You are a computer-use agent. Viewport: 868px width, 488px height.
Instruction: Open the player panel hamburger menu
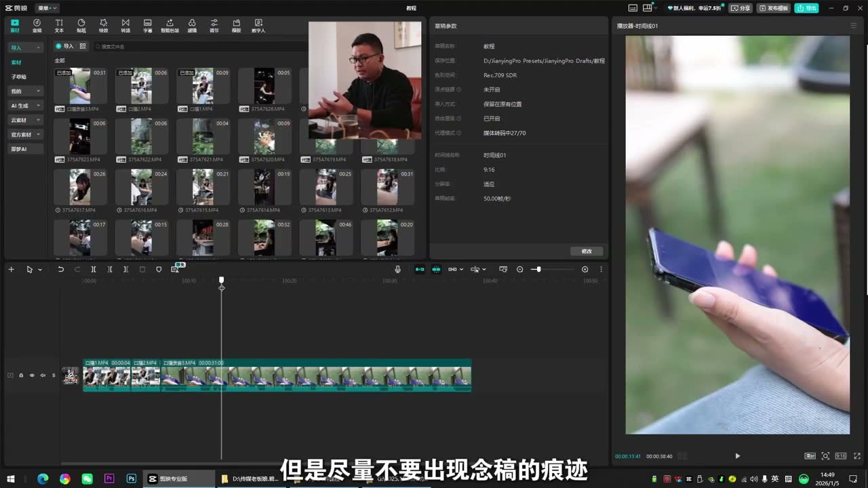click(853, 26)
